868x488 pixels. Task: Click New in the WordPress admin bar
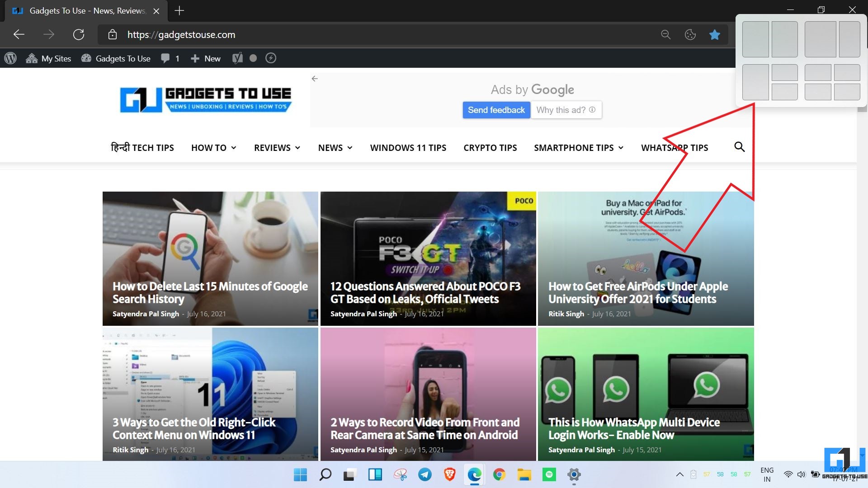click(x=206, y=58)
